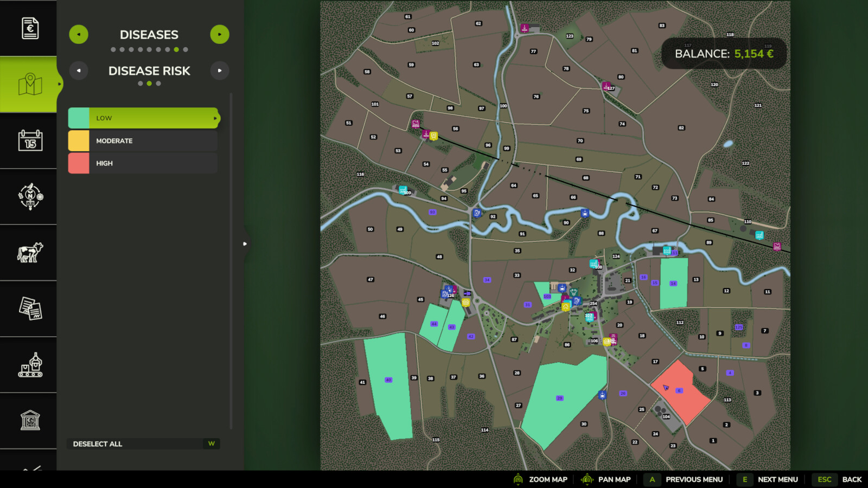Click the balance amount 5,154 €
This screenshot has width=868, height=488.
click(754, 54)
